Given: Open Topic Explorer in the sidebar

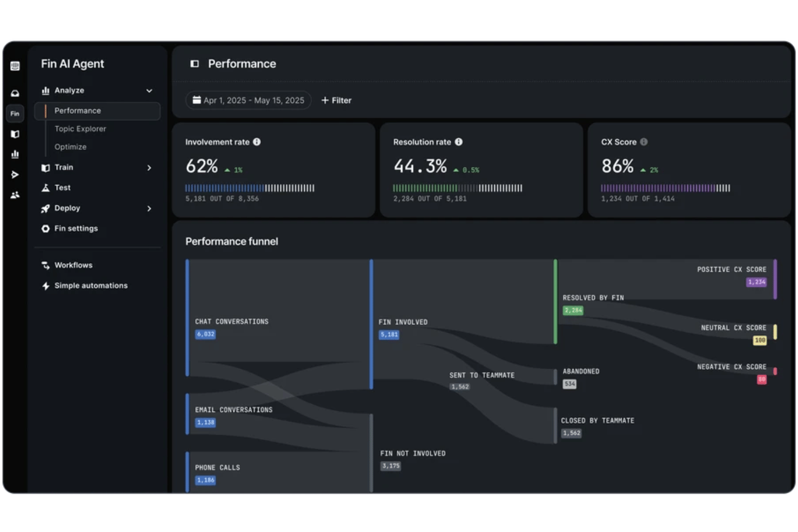Looking at the screenshot, I should point(80,129).
